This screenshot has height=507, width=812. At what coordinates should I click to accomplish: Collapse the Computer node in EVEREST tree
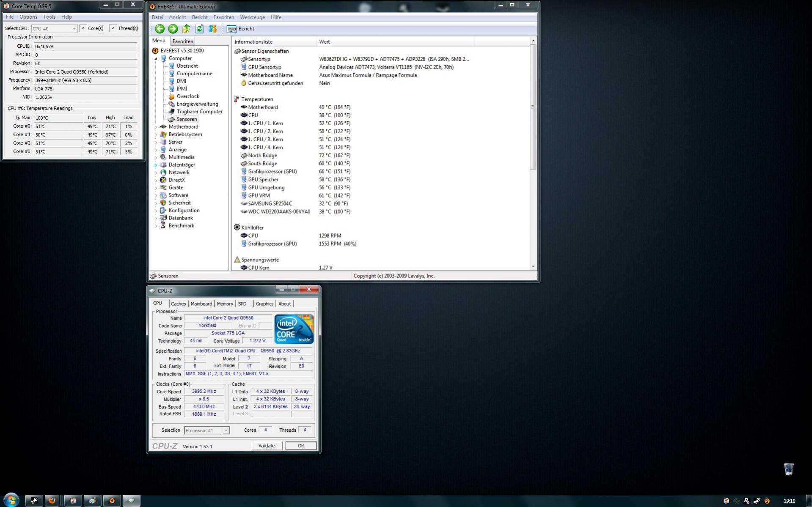[156, 58]
